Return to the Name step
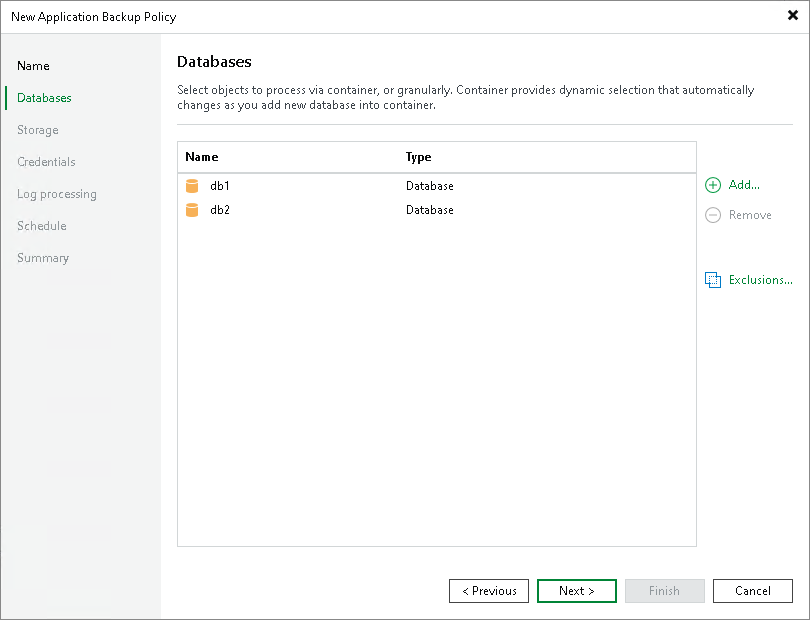810x620 pixels. (33, 65)
